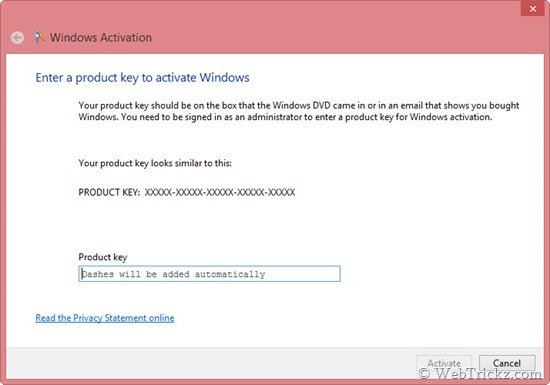Viewport: 550px width, 385px height.
Task: Click the back arrow button
Action: point(17,38)
